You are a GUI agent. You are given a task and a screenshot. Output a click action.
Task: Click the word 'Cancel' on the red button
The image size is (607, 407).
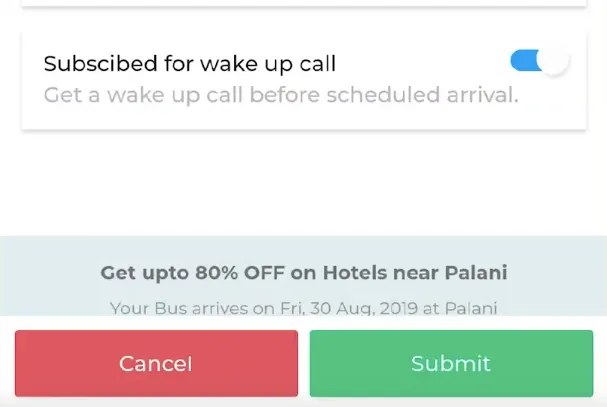[x=155, y=363]
